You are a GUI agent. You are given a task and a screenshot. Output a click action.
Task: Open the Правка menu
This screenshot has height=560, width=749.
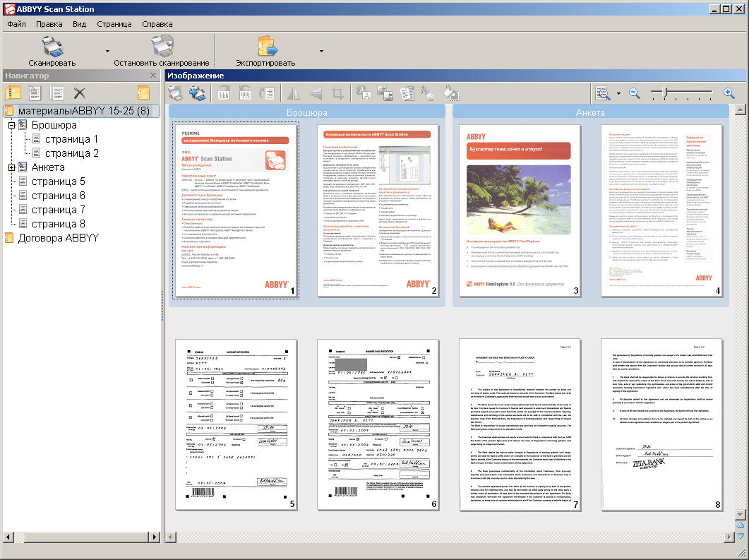coord(49,24)
